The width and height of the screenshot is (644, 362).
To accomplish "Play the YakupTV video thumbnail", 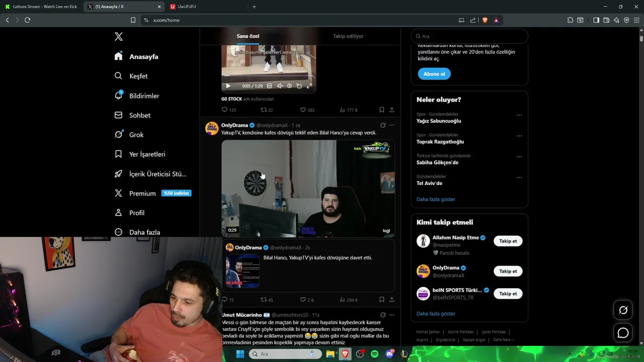I will (308, 189).
